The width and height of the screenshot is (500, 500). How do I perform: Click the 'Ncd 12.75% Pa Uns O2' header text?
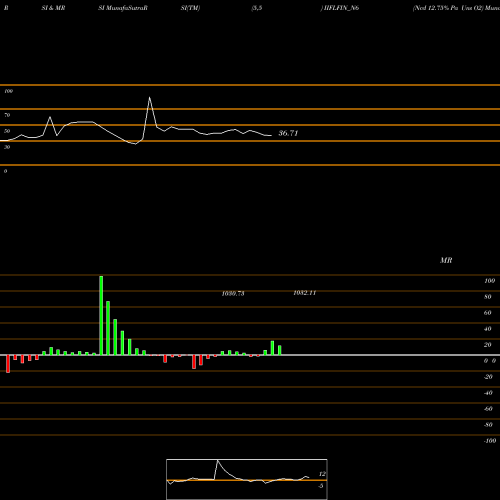point(448,8)
